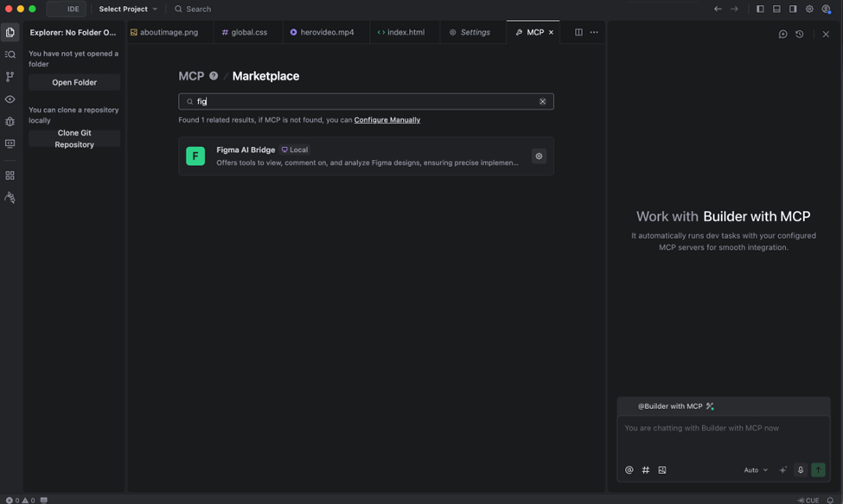Click the Configure Manually link
This screenshot has height=504, width=843.
pos(386,120)
